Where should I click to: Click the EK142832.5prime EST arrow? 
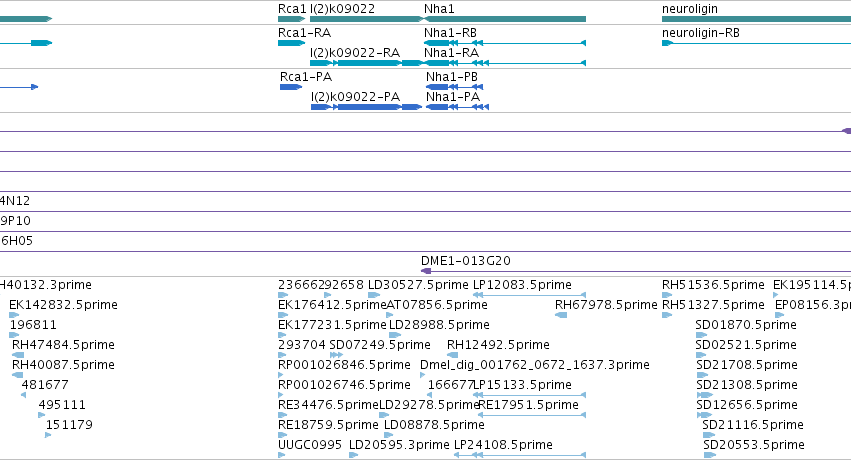pos(14,315)
